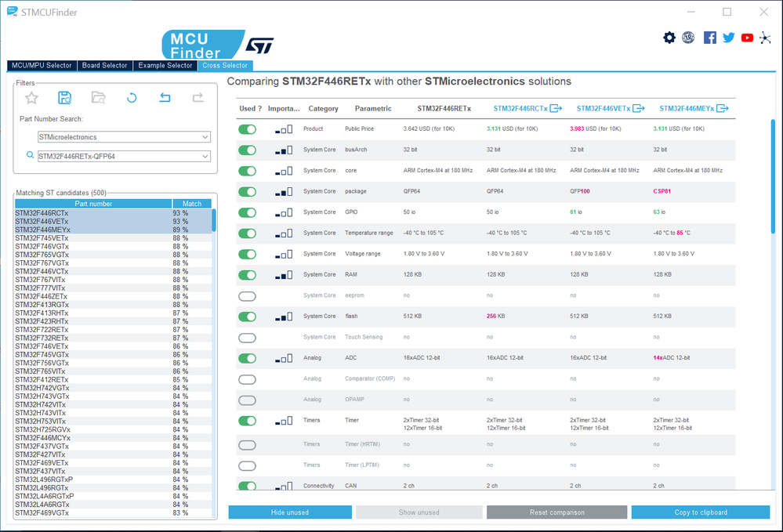Set importance level icon for Timer row
The height and width of the screenshot is (532, 783).
284,422
